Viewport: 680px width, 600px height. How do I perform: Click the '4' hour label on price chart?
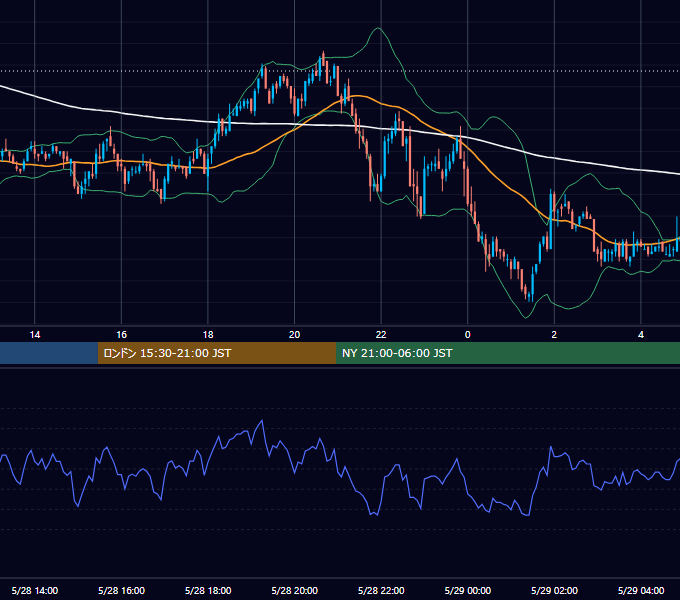tap(641, 335)
